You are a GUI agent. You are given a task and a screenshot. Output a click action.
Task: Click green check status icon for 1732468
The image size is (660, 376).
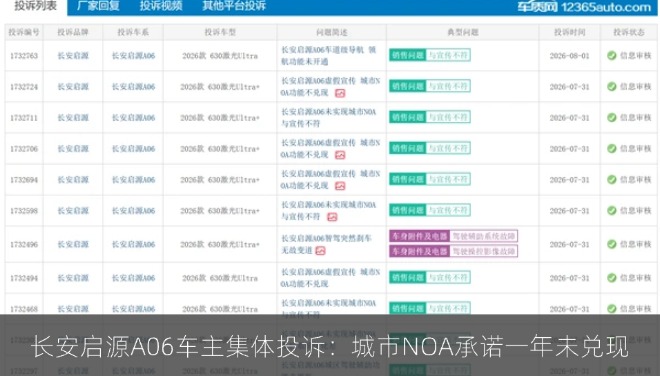(x=612, y=309)
